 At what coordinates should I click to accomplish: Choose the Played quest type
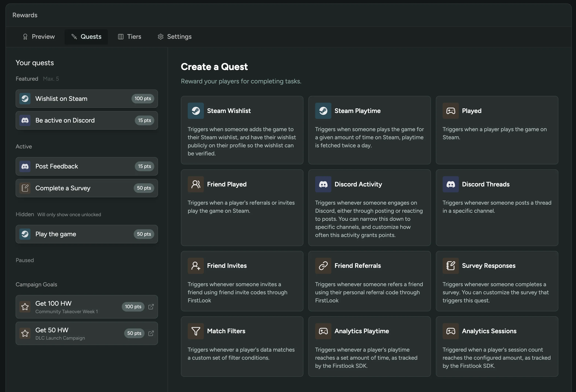(497, 130)
